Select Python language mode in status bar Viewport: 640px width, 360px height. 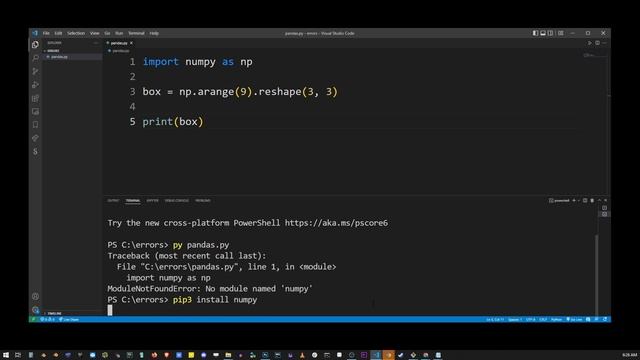tap(556, 320)
